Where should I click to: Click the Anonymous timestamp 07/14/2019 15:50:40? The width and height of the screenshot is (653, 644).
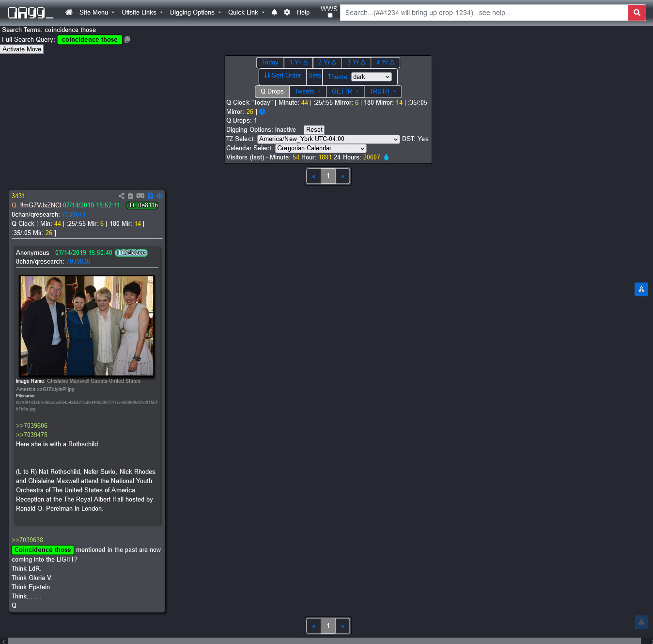point(83,253)
